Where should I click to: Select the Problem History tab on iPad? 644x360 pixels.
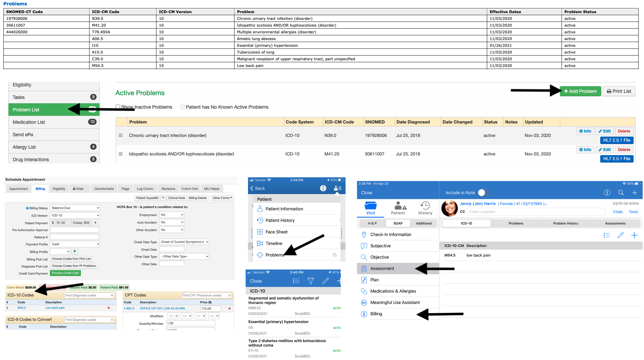[566, 223]
